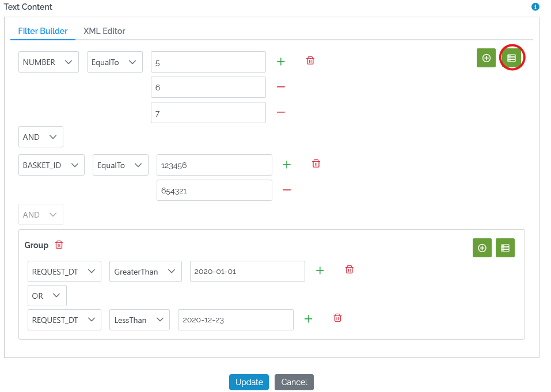Remove the value 6 with the minus icon
The image size is (551, 392).
click(281, 87)
